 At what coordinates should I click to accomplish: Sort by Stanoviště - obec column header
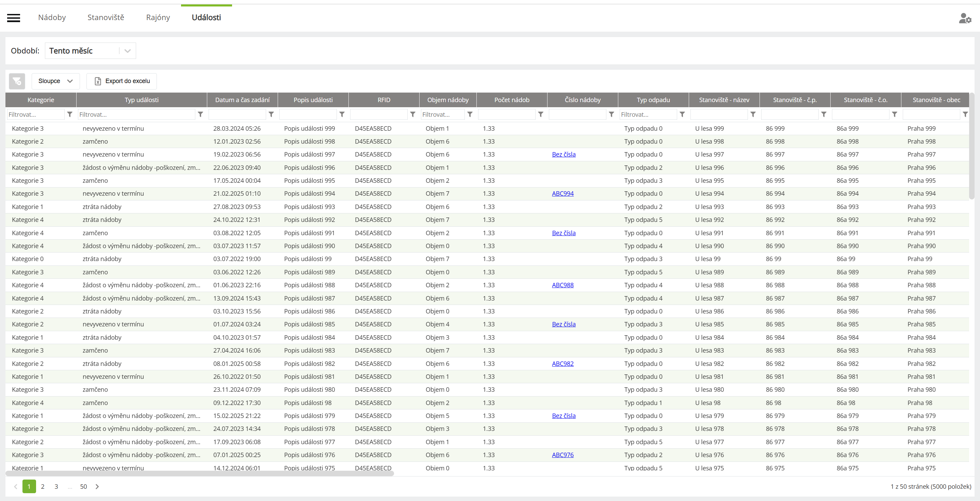(936, 100)
